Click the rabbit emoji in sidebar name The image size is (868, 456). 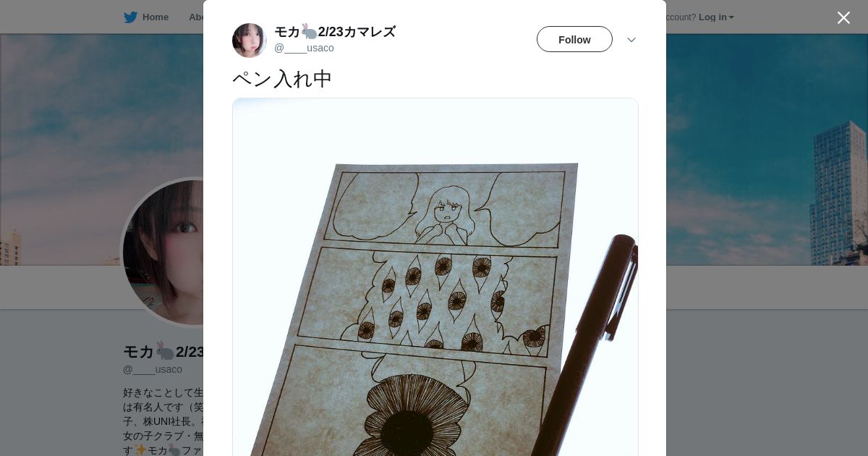point(165,352)
